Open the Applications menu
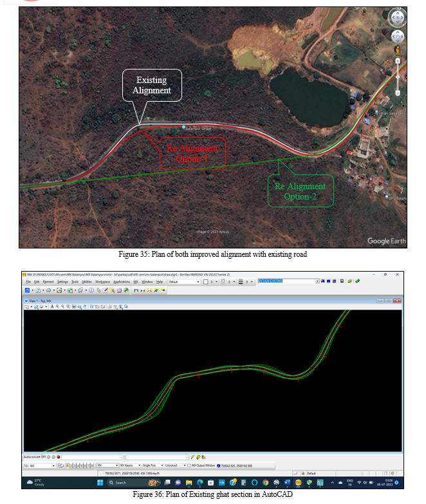The width and height of the screenshot is (426, 504). tap(122, 282)
